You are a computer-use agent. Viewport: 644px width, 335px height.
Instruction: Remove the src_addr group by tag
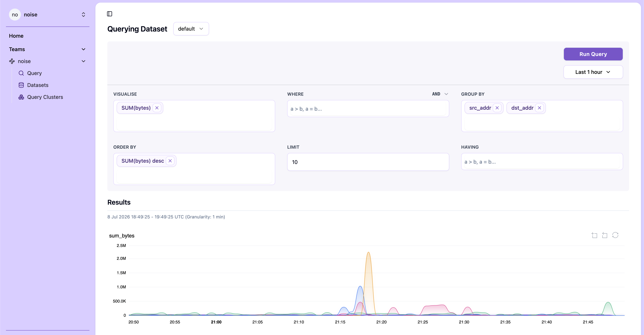click(x=497, y=108)
